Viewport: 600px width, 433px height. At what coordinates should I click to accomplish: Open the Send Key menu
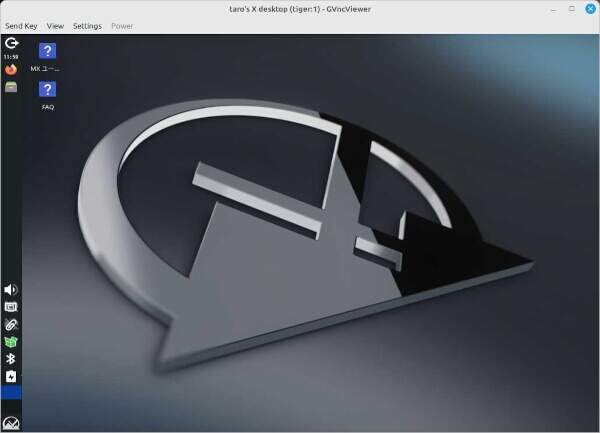(21, 26)
